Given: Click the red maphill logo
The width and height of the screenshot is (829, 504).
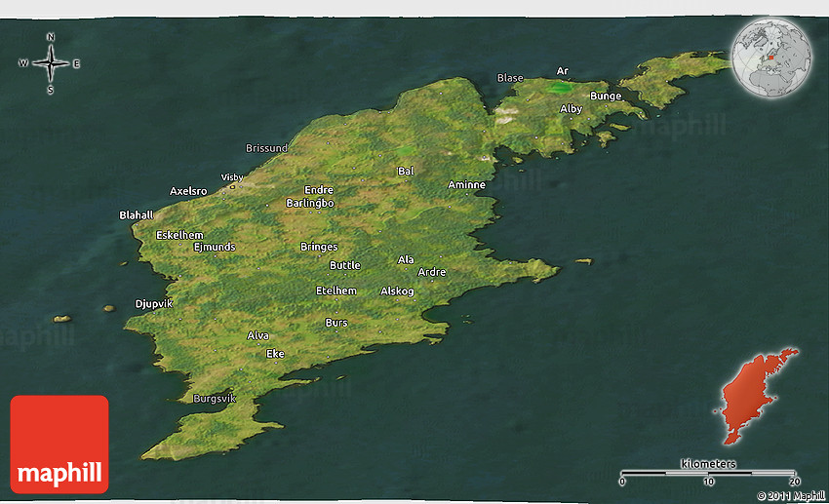Looking at the screenshot, I should pyautogui.click(x=59, y=445).
